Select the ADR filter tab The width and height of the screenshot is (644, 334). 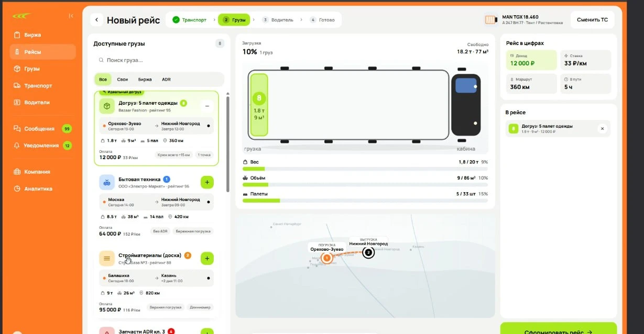[x=166, y=80]
